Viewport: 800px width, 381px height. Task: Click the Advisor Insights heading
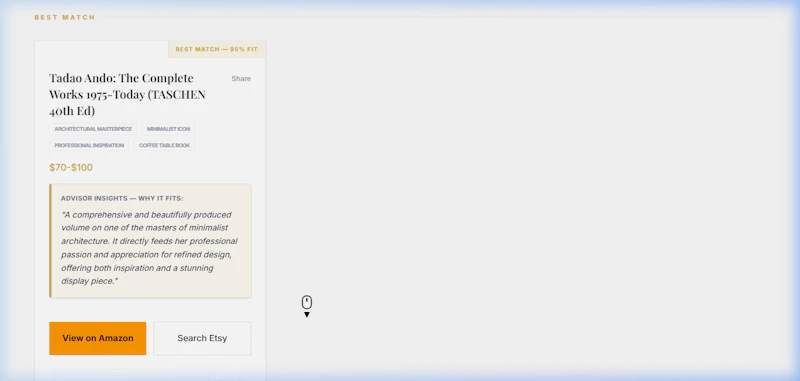coord(122,198)
